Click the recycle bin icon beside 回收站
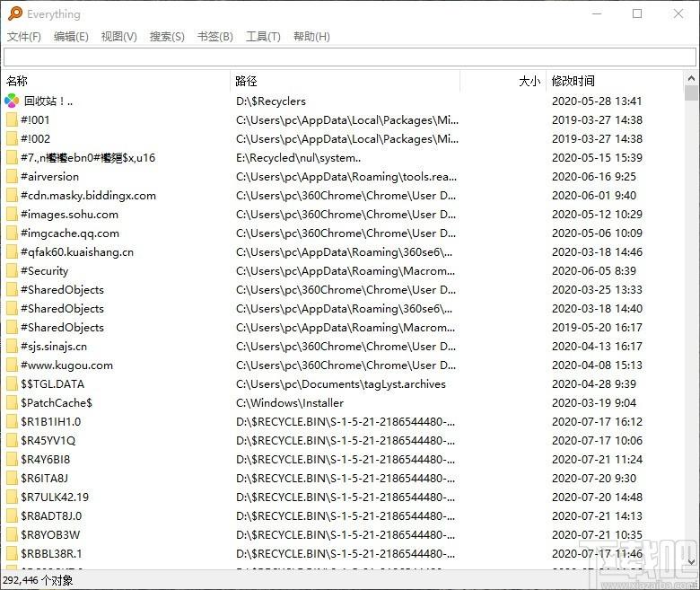Screen dimensions: 700x590 coord(12,101)
